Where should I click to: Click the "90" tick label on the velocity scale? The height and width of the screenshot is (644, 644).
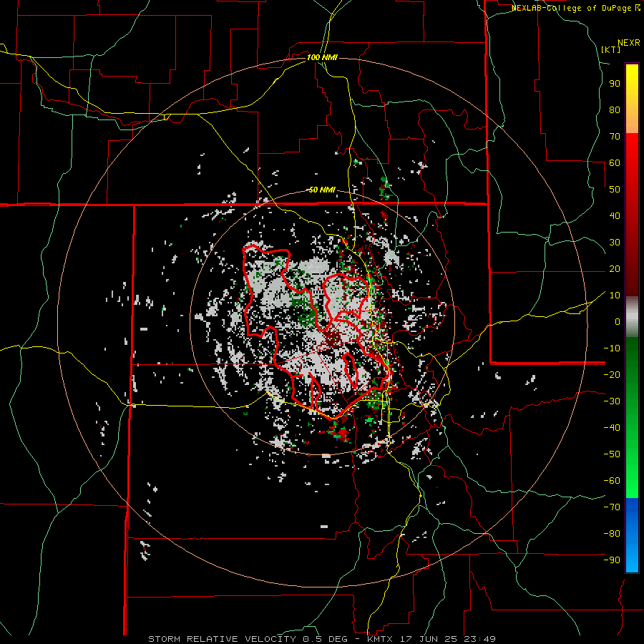click(x=615, y=84)
